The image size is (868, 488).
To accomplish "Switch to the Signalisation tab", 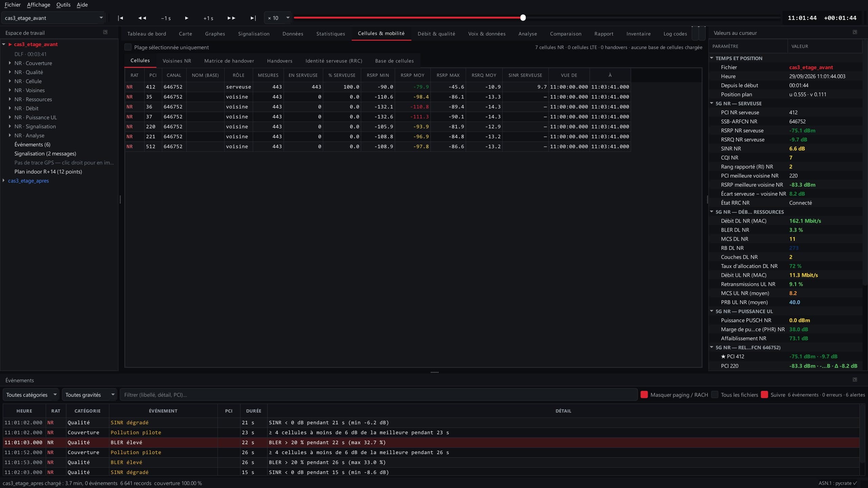I will 254,34.
